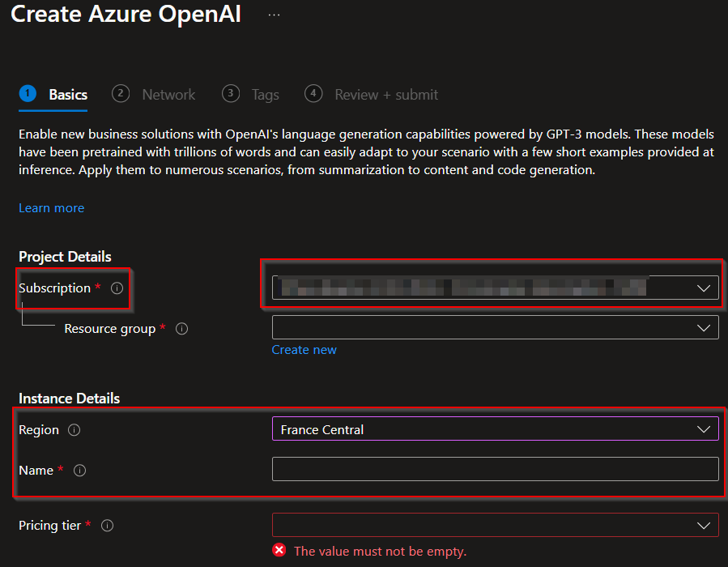This screenshot has height=567, width=728.
Task: Click the Create Azure OpenAI page title
Action: (x=126, y=15)
